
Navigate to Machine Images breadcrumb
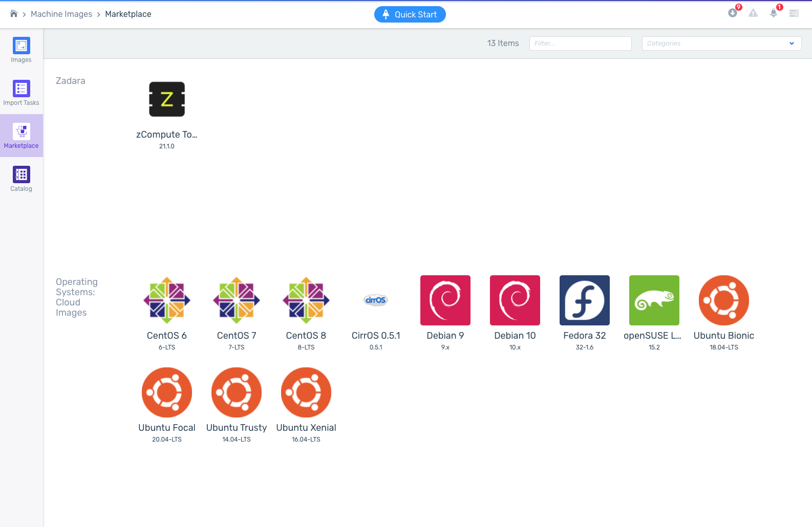61,14
